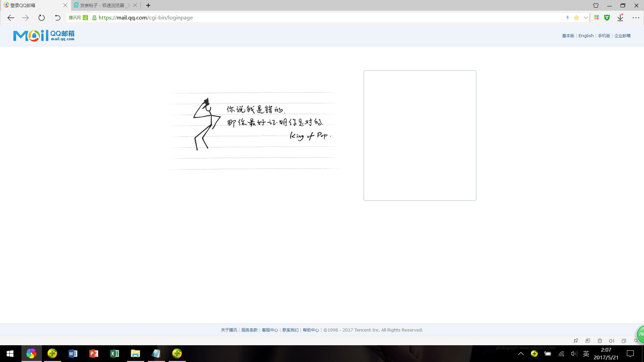Screen dimensions: 644x362
Task: Close the 登录QQ邮箱 tab
Action: 65,5
